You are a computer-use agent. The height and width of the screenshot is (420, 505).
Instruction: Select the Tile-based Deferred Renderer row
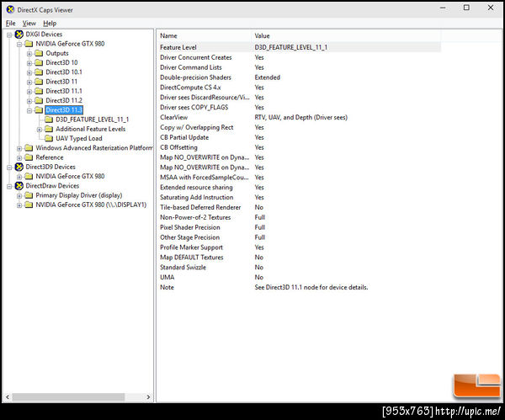299,207
